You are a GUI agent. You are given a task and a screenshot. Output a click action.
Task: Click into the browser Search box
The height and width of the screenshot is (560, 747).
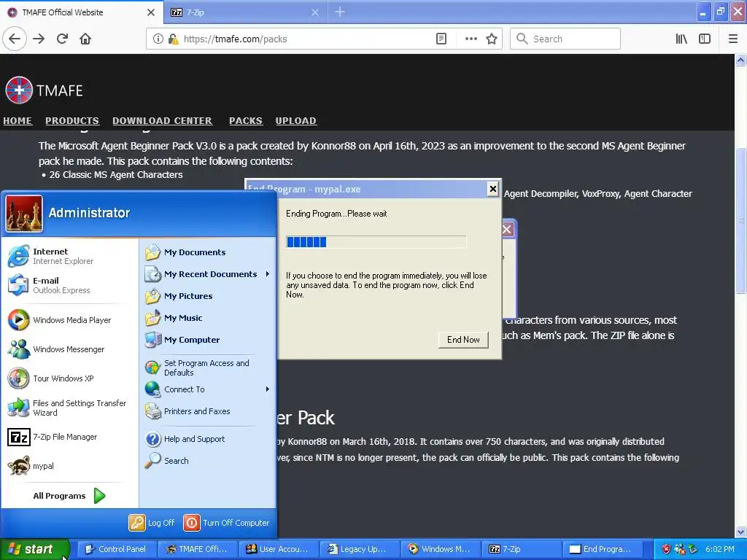(565, 39)
